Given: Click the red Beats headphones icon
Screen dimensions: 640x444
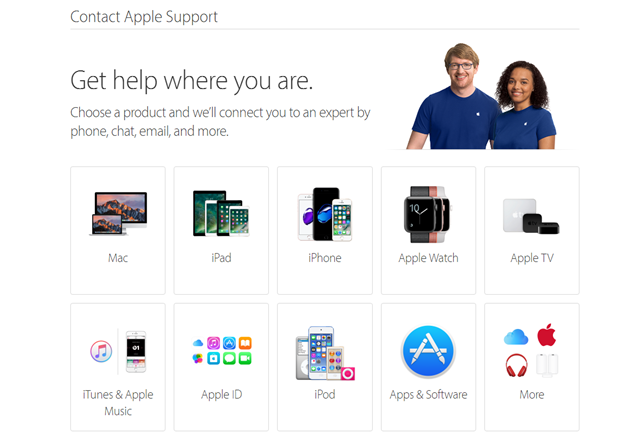Looking at the screenshot, I should tap(516, 365).
